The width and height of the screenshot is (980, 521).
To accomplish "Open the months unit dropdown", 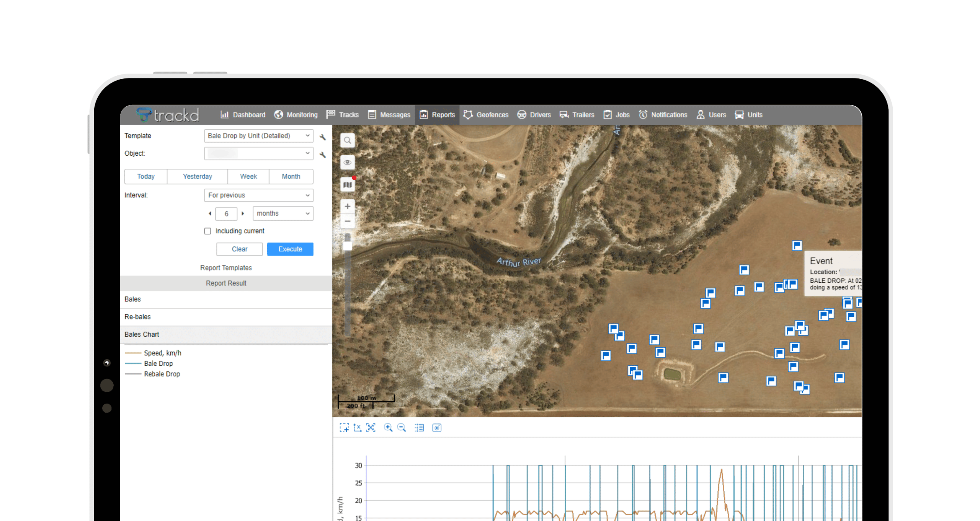I will click(x=283, y=213).
